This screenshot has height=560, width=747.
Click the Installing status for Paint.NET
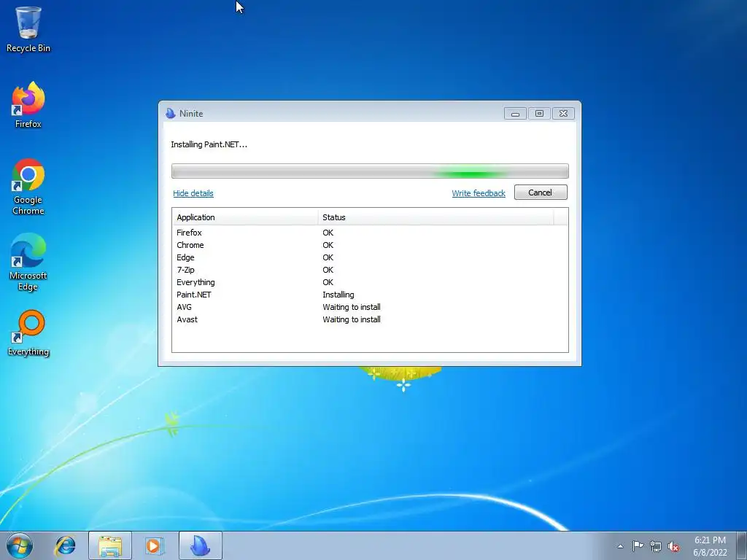tap(338, 295)
